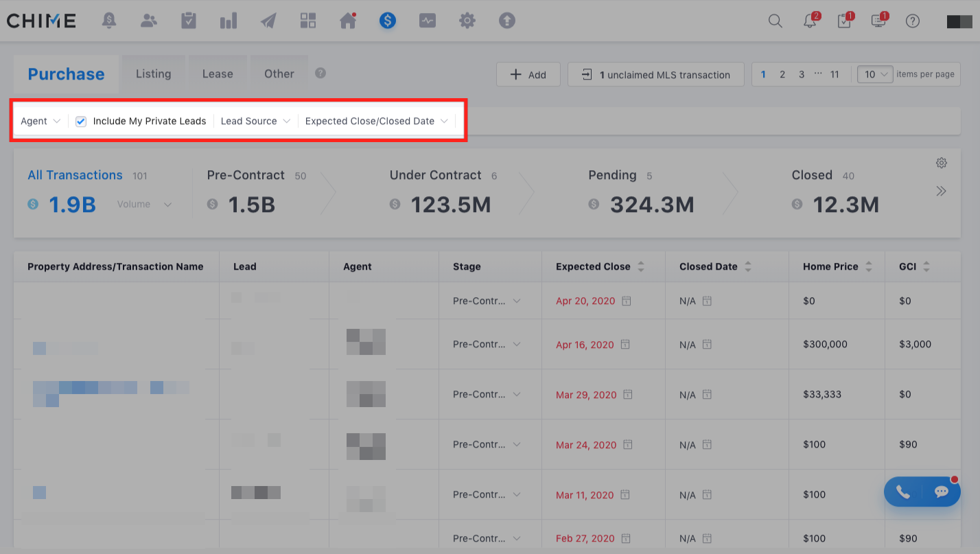The height and width of the screenshot is (554, 980).
Task: Open calendar for Mar 29, 2020 expected close
Action: point(627,395)
